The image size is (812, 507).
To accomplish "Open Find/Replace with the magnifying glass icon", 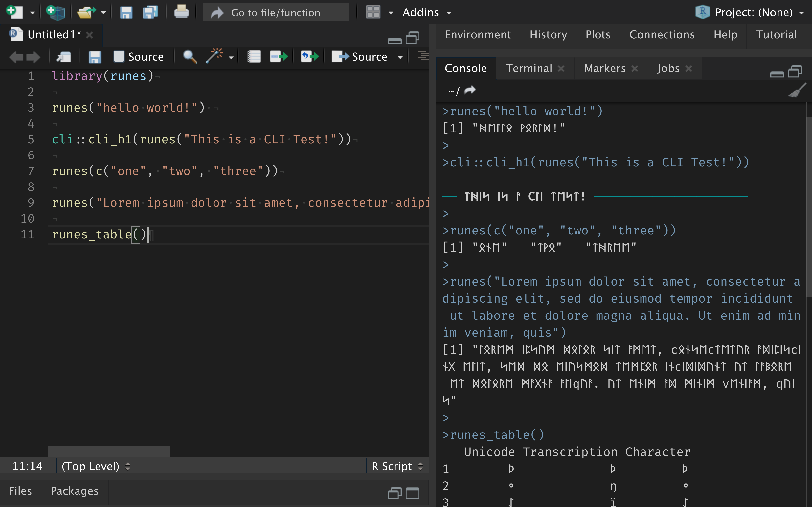I will 190,57.
